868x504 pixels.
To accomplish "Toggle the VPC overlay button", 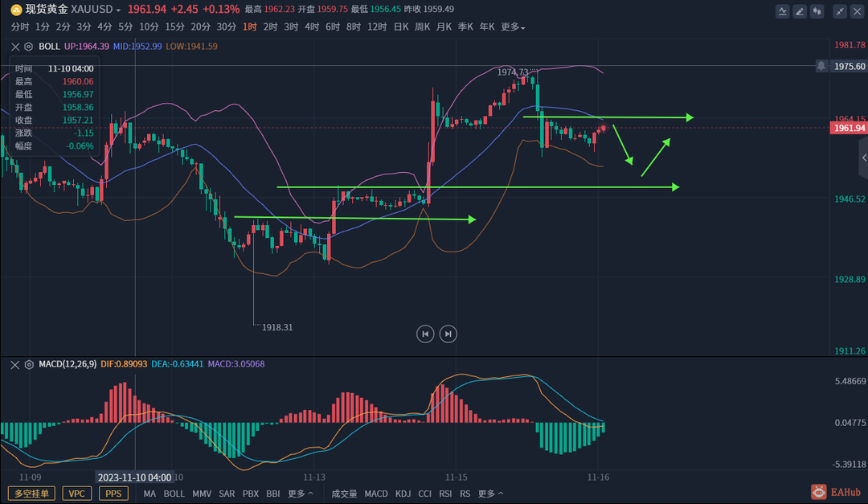I will [x=76, y=494].
